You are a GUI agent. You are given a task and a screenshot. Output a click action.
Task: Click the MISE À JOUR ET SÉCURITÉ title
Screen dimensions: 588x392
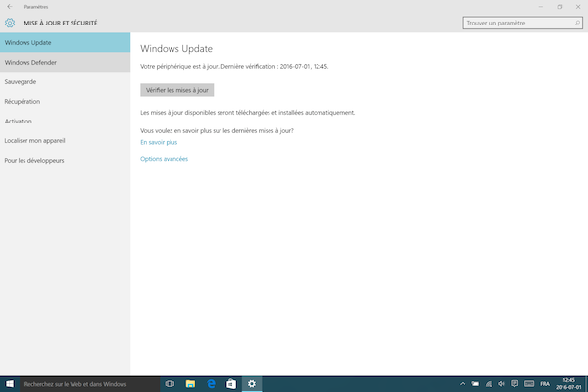pos(61,23)
